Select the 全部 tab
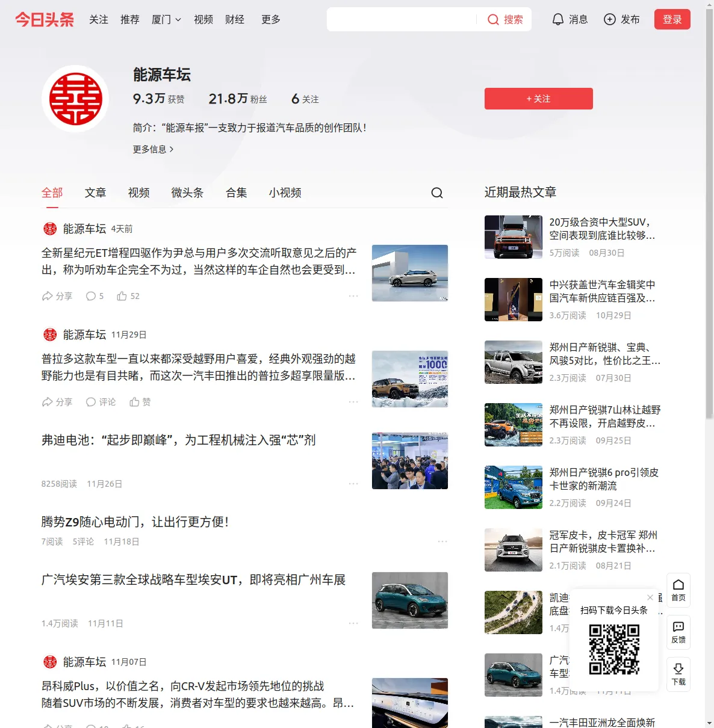 (x=52, y=193)
